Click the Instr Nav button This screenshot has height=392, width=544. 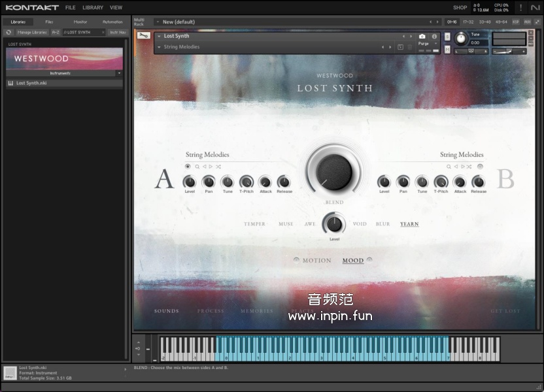118,32
